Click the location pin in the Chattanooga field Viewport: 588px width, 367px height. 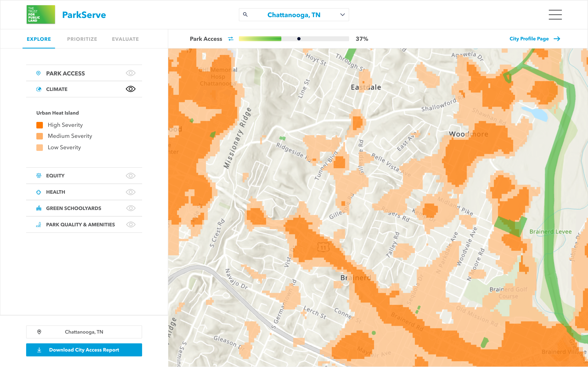(39, 332)
